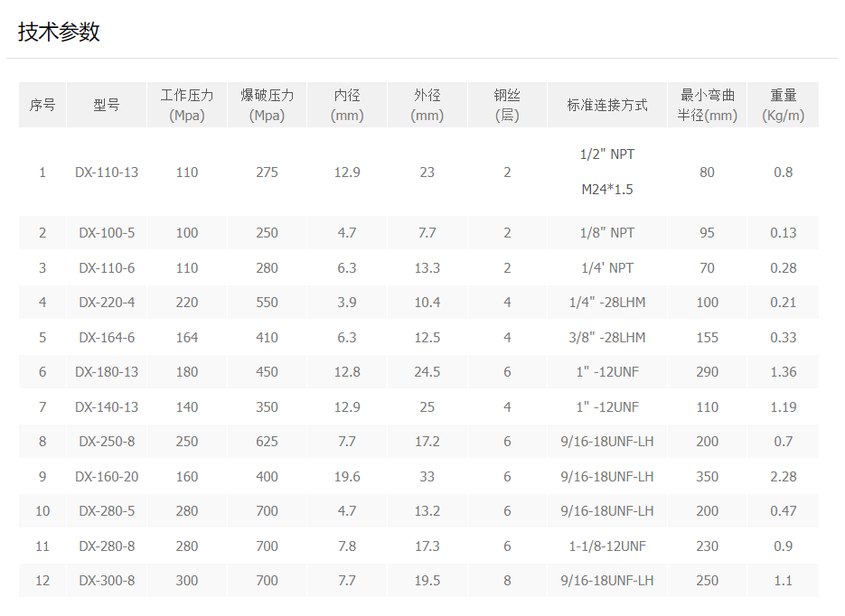Click the 1/4" -28LHM connection cell
This screenshot has width=845, height=616.
tap(607, 302)
